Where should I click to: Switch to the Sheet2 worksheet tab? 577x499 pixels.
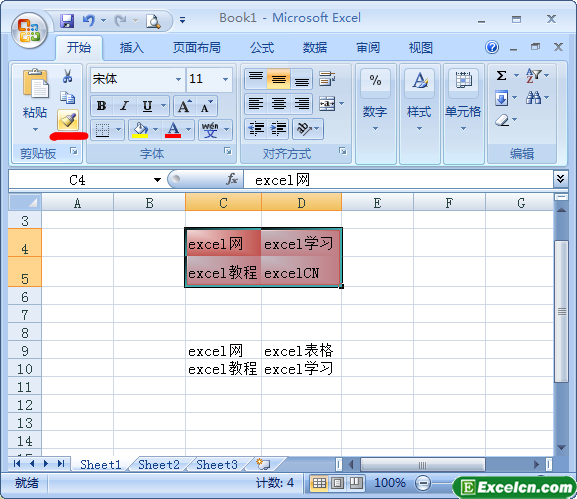pos(159,464)
